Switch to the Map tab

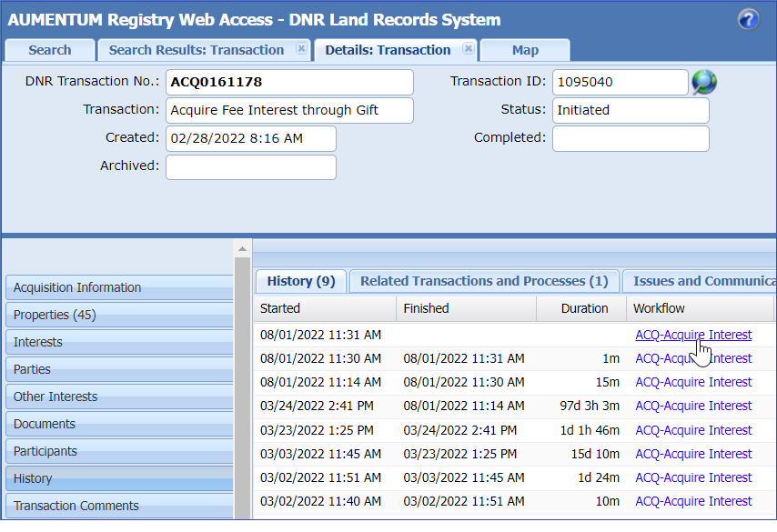tap(524, 50)
